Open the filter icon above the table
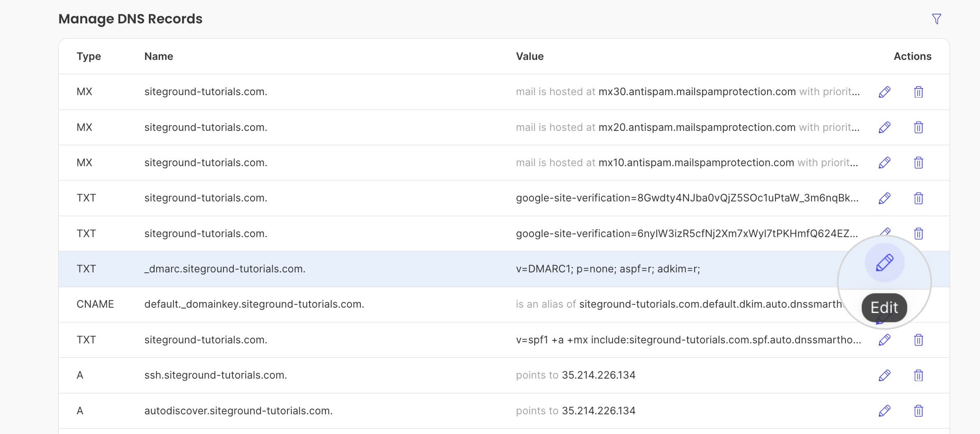 click(x=937, y=18)
